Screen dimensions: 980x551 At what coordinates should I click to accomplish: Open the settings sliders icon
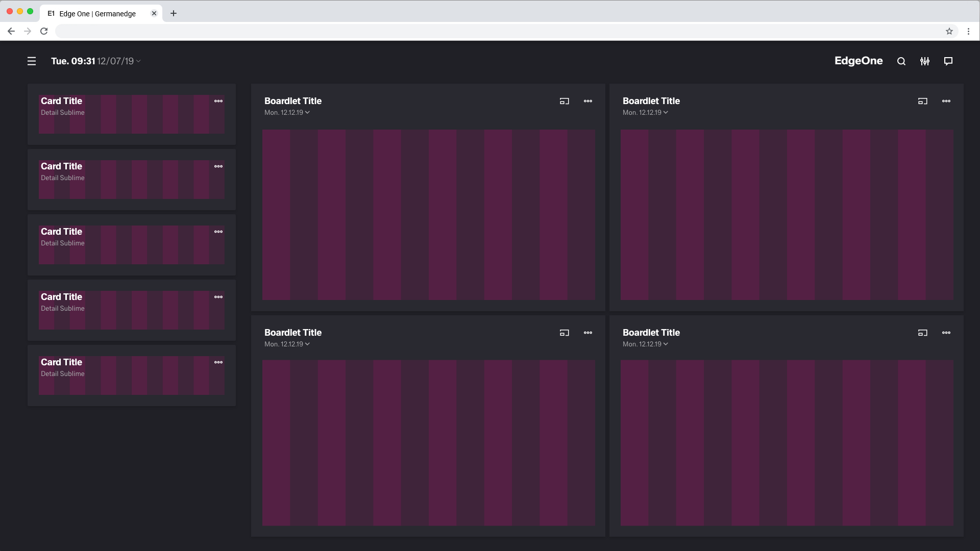925,61
